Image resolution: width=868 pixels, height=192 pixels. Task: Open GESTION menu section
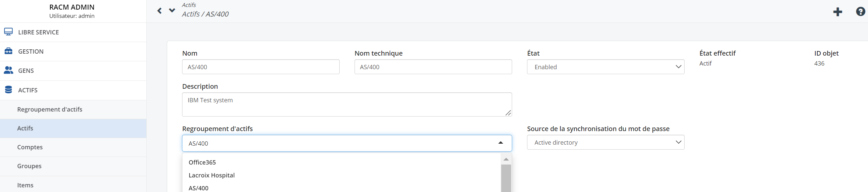point(73,52)
